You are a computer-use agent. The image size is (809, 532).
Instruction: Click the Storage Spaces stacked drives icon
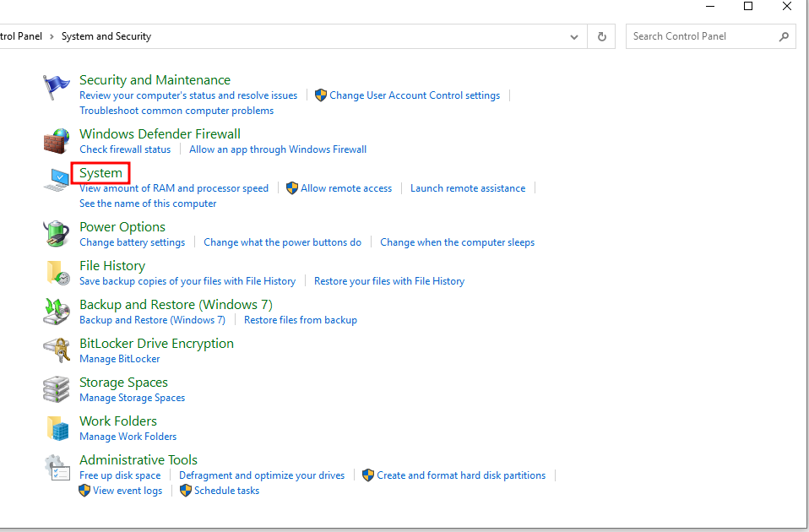tap(56, 389)
